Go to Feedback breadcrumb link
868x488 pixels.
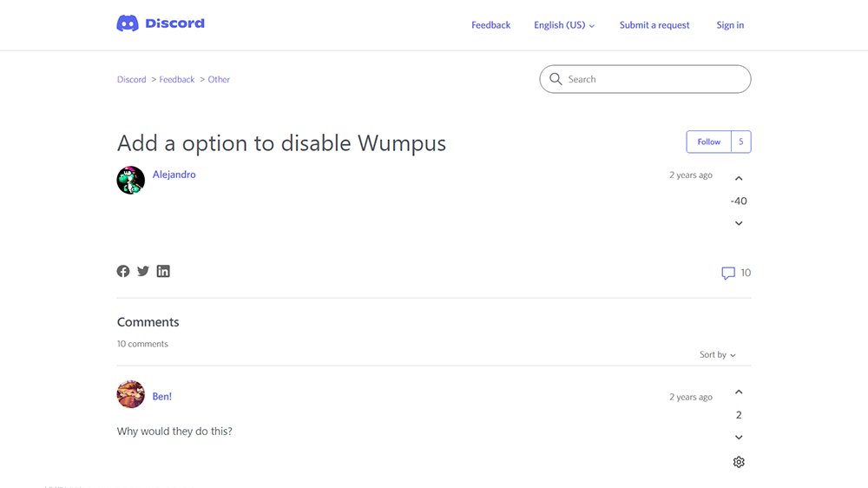(x=176, y=79)
